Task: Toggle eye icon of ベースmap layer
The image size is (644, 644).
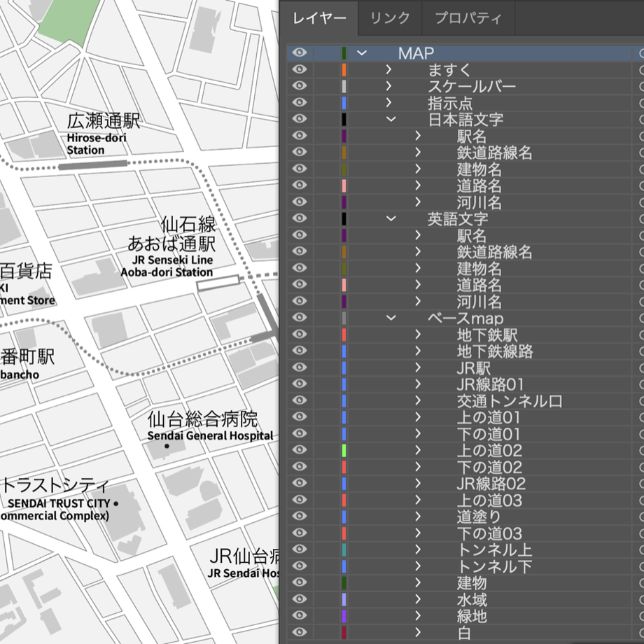Action: pyautogui.click(x=300, y=318)
